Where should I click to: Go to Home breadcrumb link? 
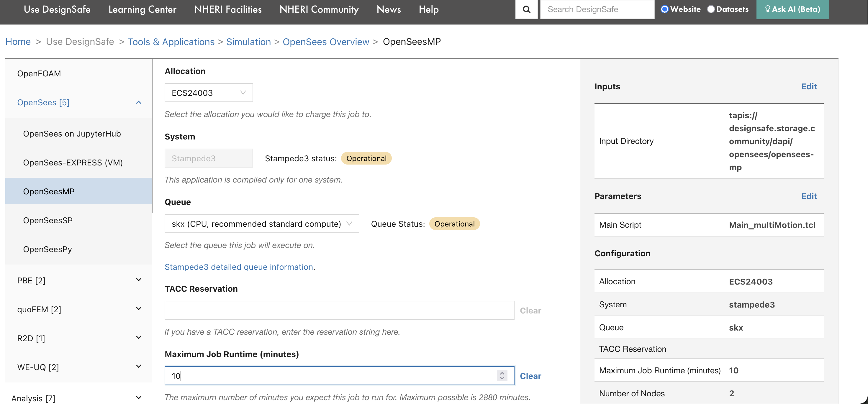[x=18, y=42]
